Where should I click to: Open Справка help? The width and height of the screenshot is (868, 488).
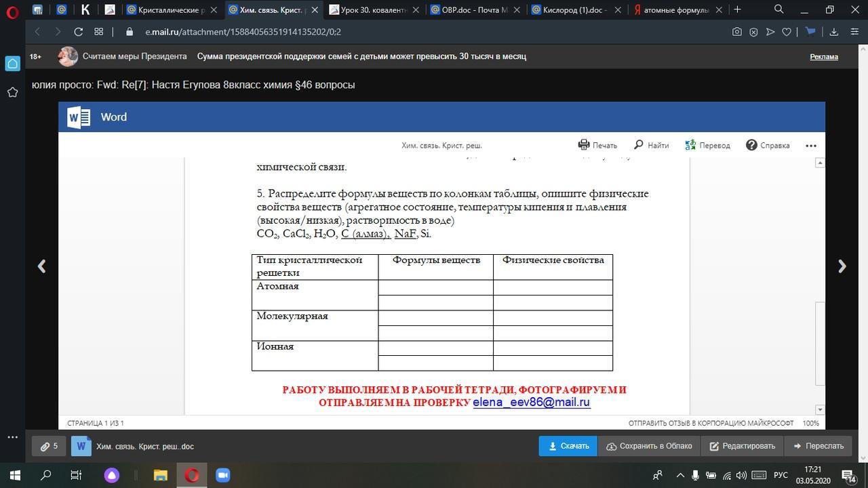[x=768, y=145]
